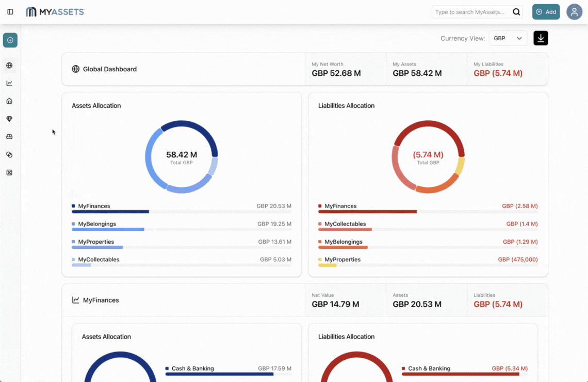Open the Global Dashboard globe icon in sidebar
Image resolution: width=588 pixels, height=382 pixels.
[9, 65]
